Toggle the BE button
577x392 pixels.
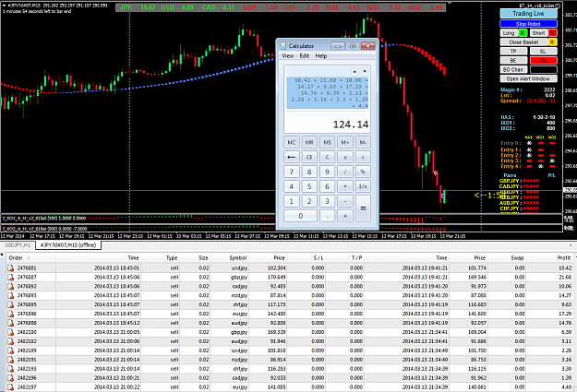pyautogui.click(x=513, y=60)
